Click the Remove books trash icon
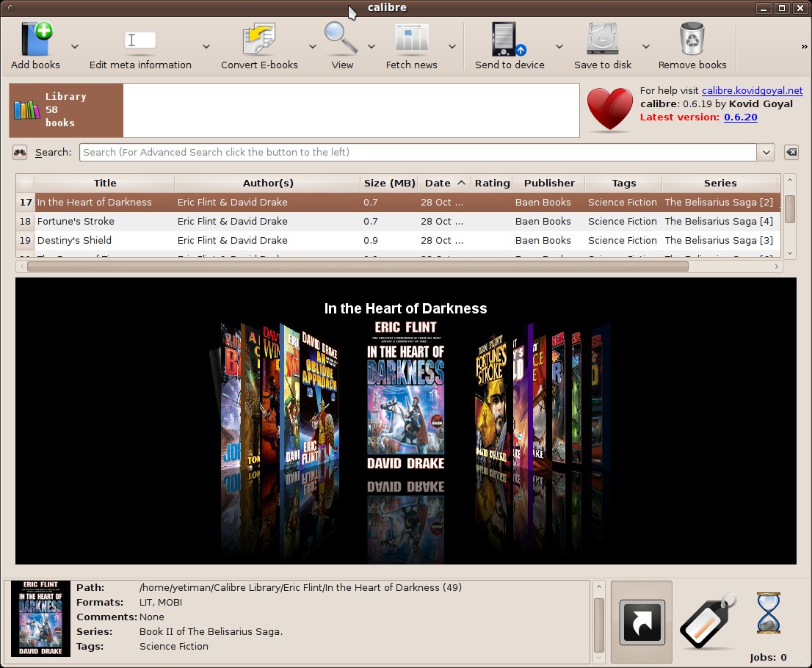Screen dimensions: 812x668 [x=692, y=40]
